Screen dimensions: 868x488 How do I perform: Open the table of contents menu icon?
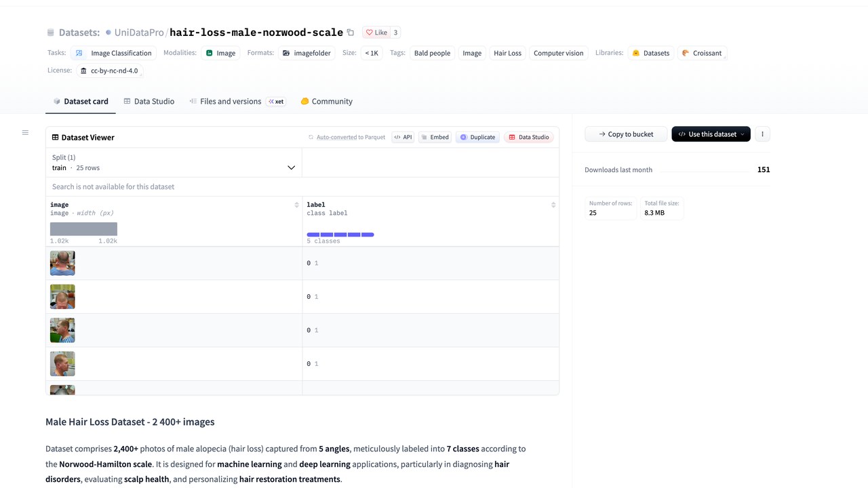(25, 132)
